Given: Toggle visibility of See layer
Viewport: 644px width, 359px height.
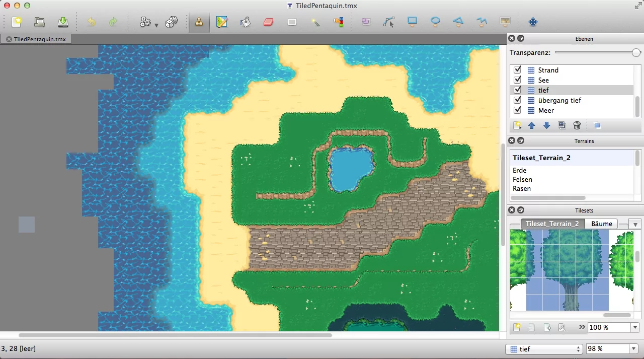Looking at the screenshot, I should tap(517, 80).
